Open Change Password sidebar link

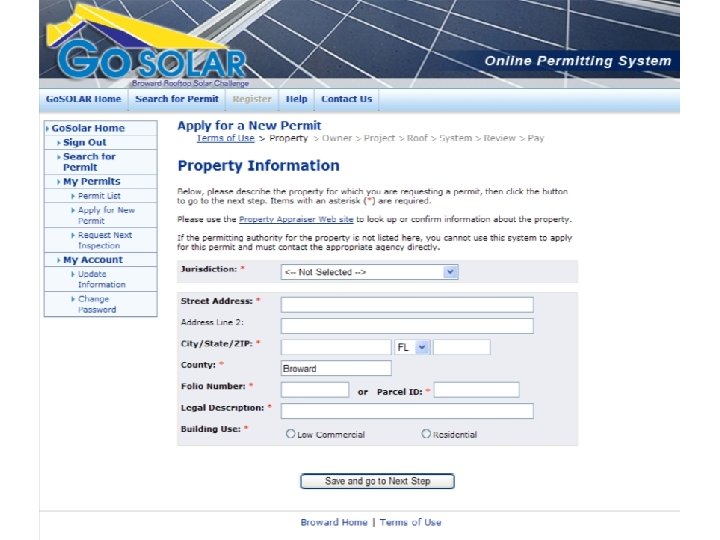coord(97,304)
